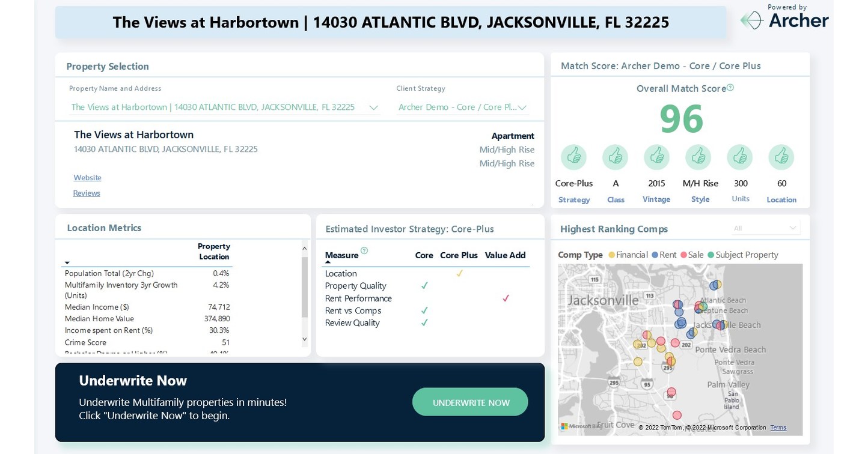Expand the Client Strategy selector

[522, 107]
